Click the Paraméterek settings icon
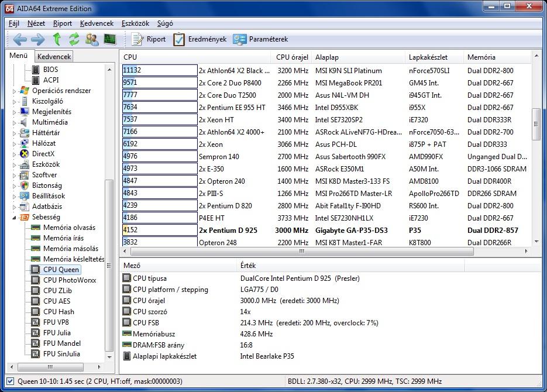547x392 pixels. pyautogui.click(x=240, y=39)
